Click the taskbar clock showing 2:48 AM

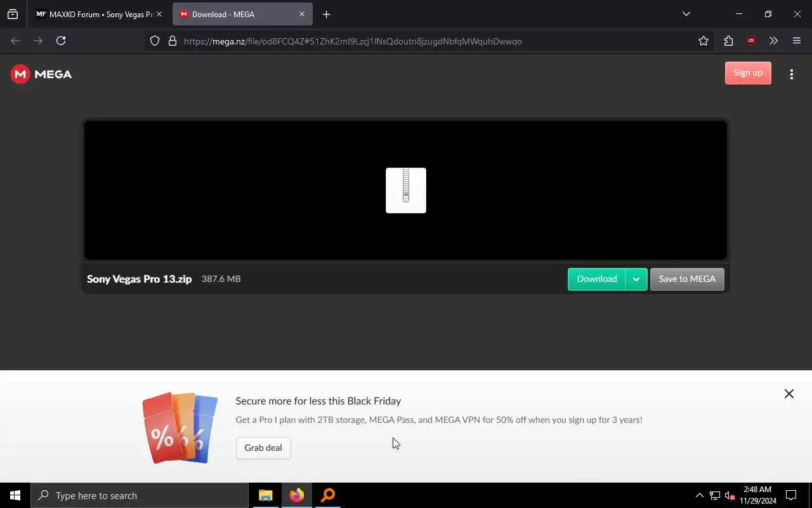coord(757,495)
